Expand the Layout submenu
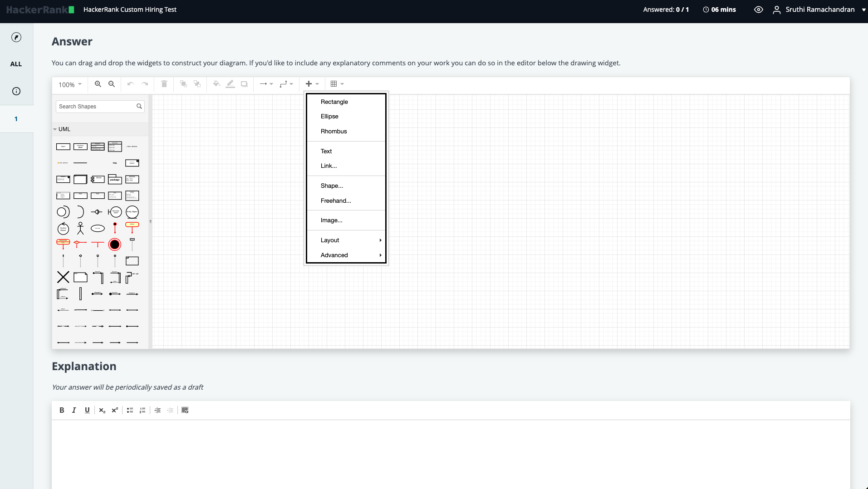Screen dimensions: 868x489 [346, 240]
